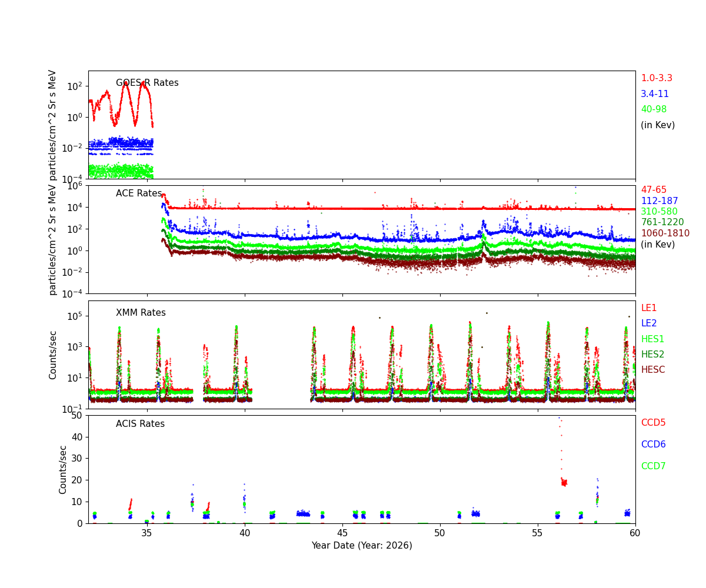Click the green 40-98 legend entry

coord(653,109)
